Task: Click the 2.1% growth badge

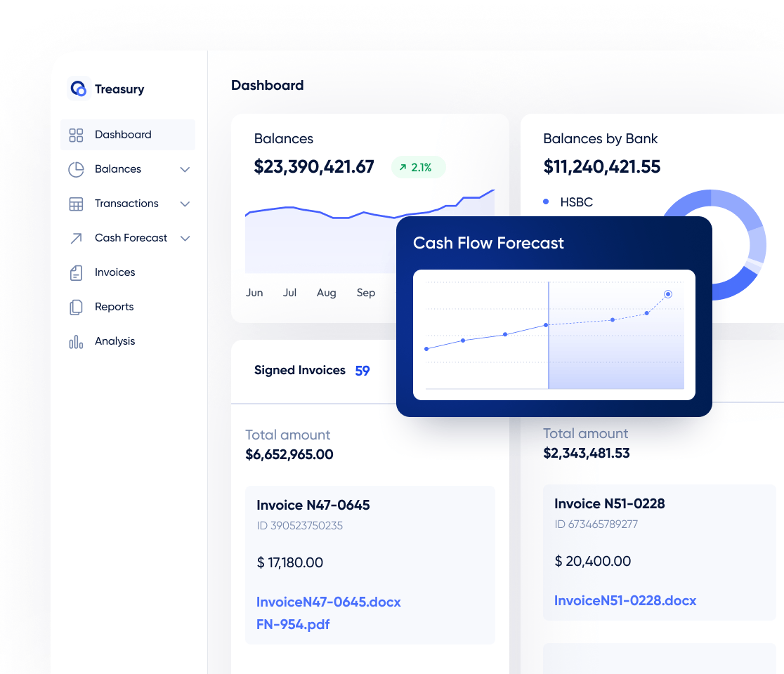Action: (x=418, y=167)
